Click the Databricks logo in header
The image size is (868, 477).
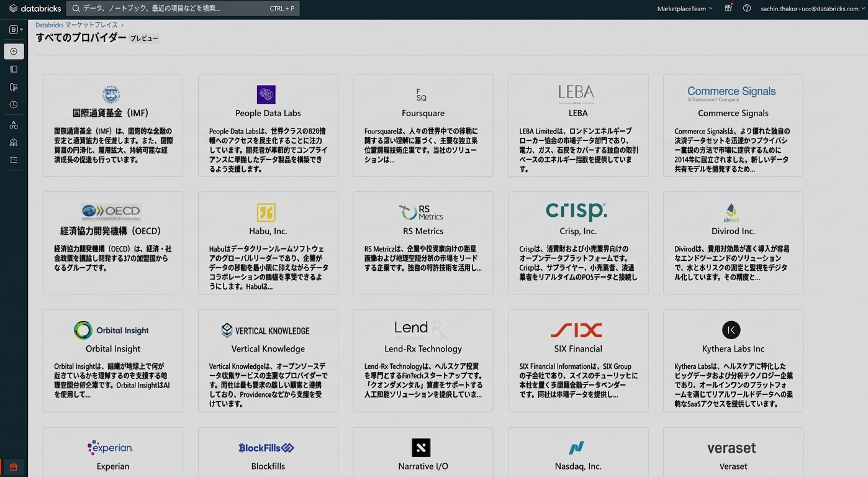(35, 9)
